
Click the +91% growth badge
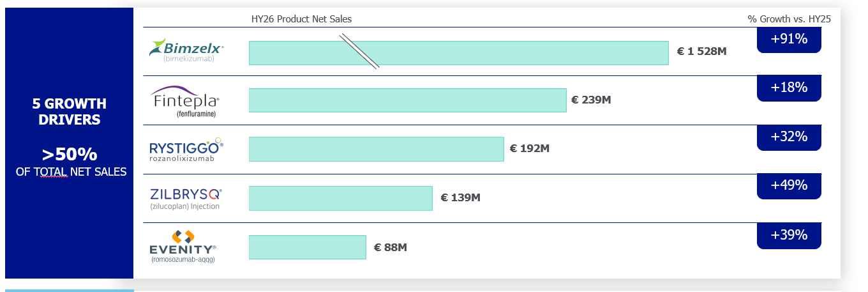(x=789, y=40)
